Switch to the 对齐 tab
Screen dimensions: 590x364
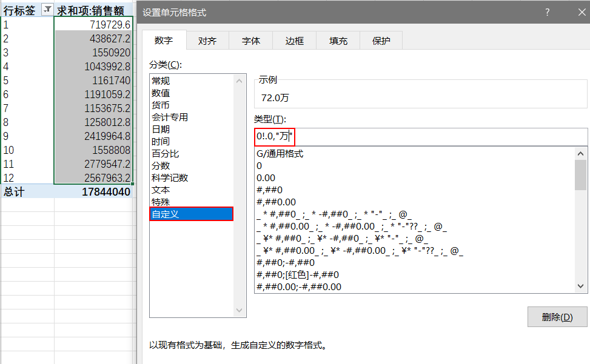coord(207,41)
